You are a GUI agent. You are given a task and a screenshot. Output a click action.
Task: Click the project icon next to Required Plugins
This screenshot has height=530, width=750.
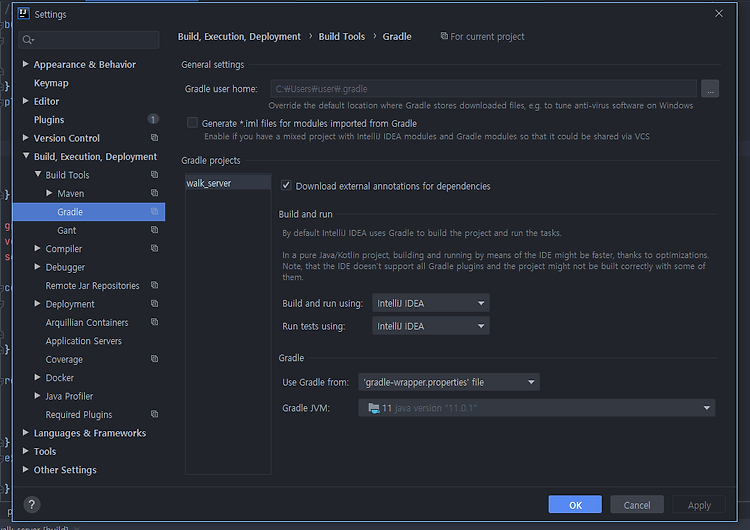click(x=154, y=414)
